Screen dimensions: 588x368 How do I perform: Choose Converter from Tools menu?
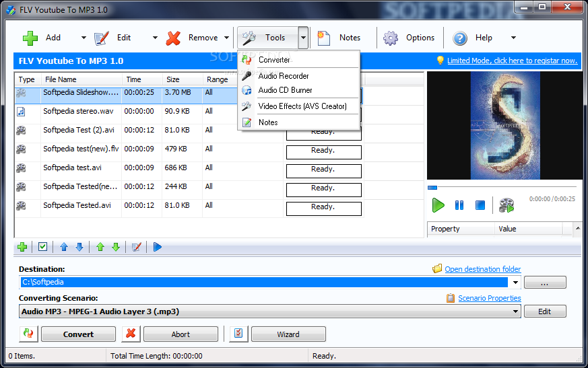pyautogui.click(x=299, y=60)
